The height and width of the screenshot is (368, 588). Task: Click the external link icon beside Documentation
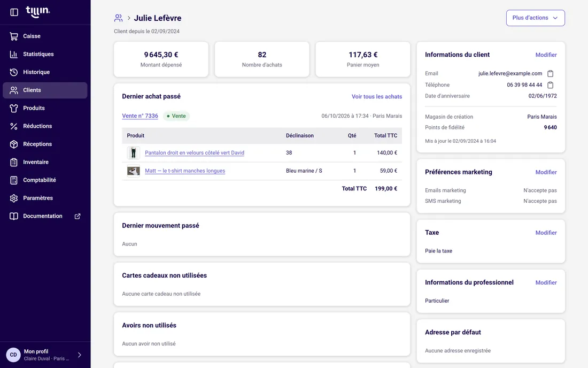coord(78,216)
